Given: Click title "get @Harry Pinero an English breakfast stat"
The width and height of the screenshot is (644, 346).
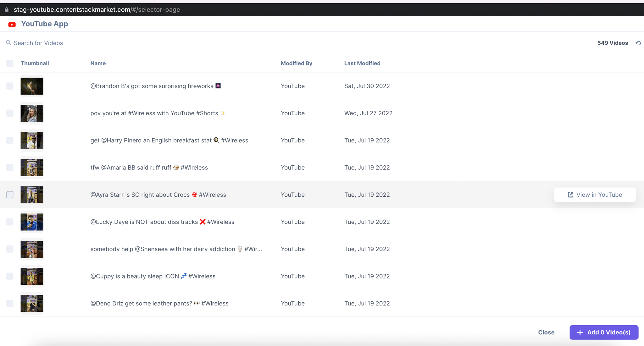Looking at the screenshot, I should point(151,140).
